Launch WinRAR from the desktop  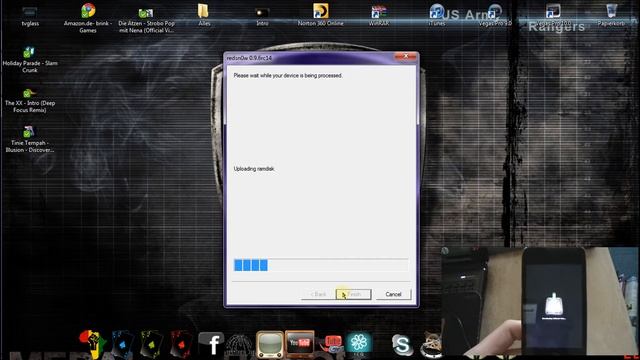pos(379,16)
